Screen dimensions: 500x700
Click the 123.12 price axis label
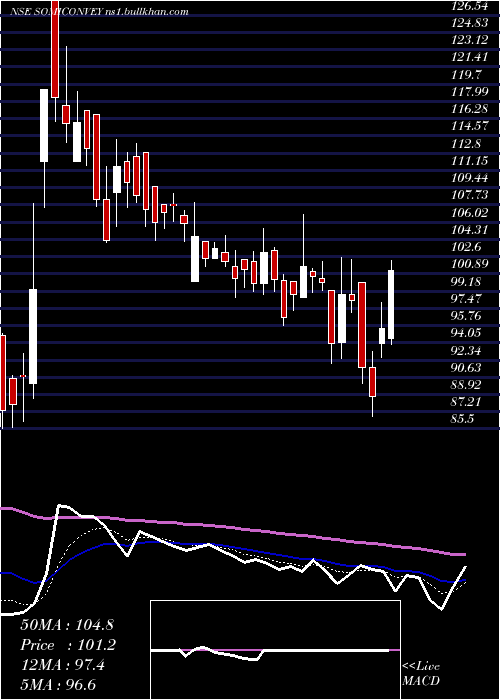click(x=468, y=40)
